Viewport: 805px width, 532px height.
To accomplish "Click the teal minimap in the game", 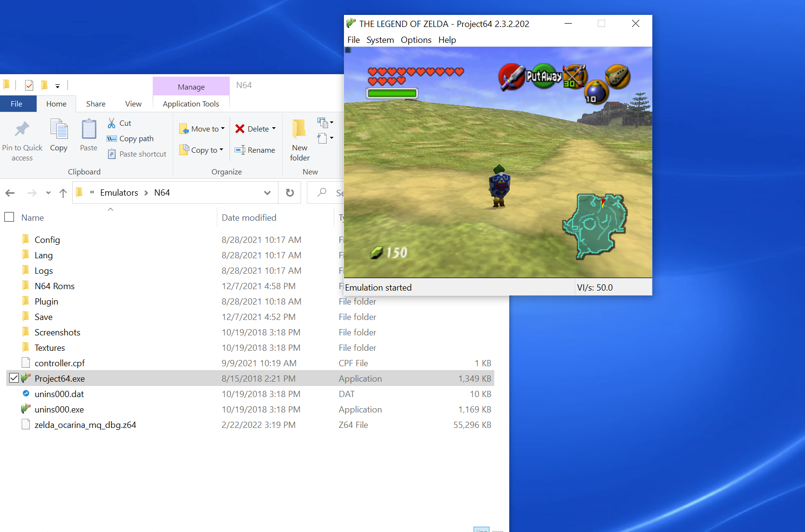I will [595, 226].
